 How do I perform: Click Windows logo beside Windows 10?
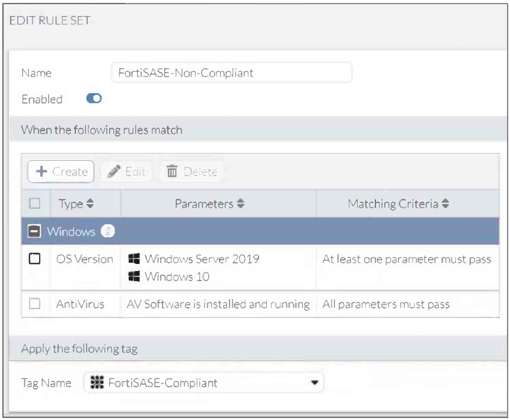(x=133, y=276)
